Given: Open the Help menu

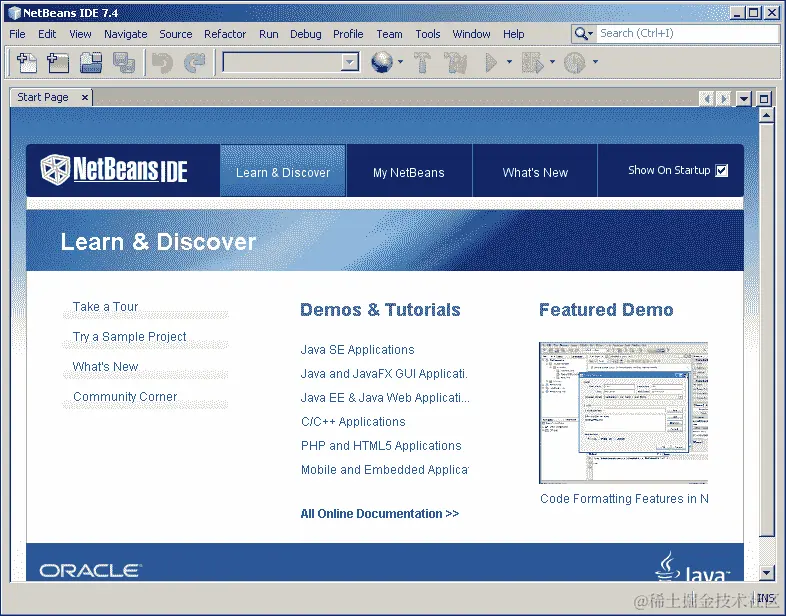Looking at the screenshot, I should [514, 34].
